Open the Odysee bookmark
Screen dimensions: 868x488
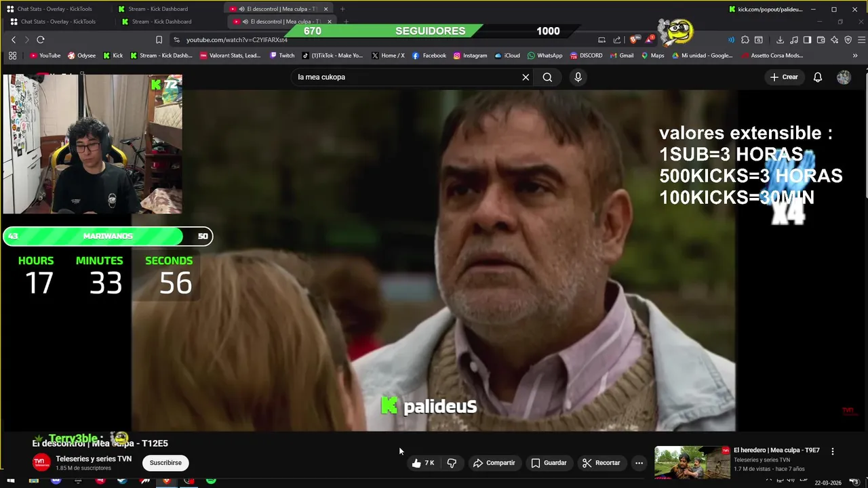coord(81,56)
